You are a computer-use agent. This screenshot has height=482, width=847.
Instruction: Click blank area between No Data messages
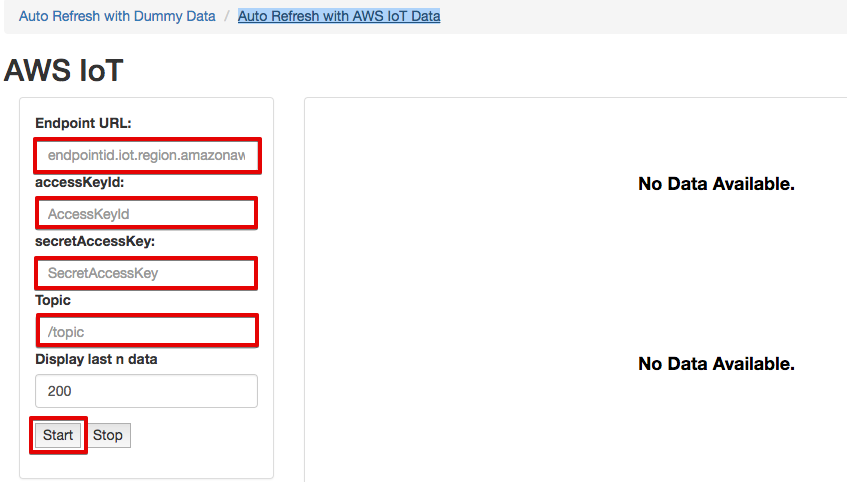716,273
